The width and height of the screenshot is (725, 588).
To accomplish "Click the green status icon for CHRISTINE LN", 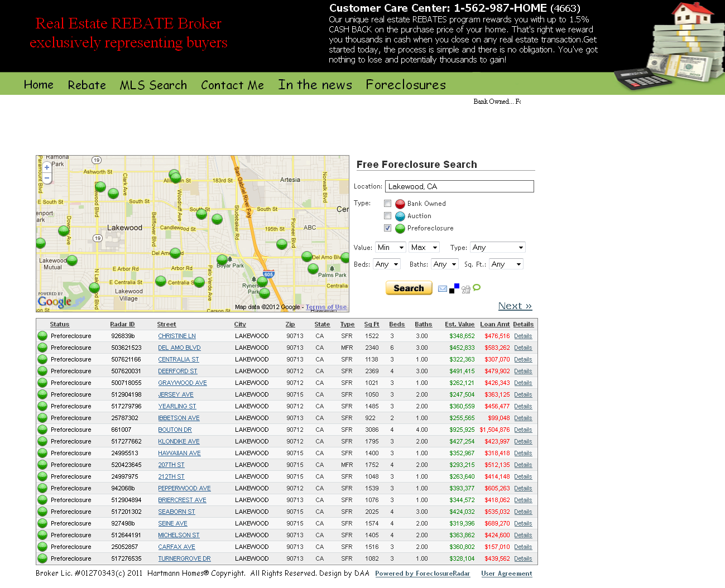I will tap(42, 336).
